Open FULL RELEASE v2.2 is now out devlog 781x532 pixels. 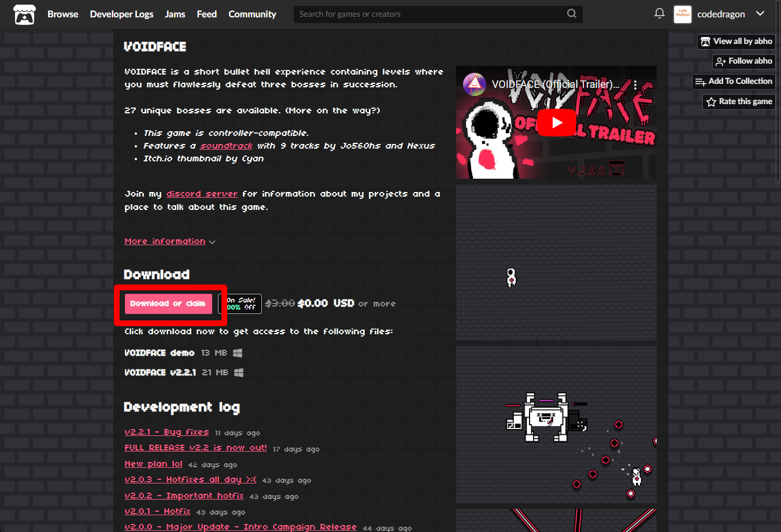coord(195,448)
